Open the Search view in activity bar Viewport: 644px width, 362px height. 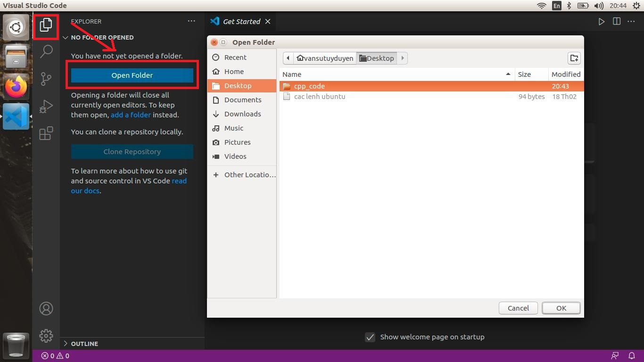tap(46, 51)
